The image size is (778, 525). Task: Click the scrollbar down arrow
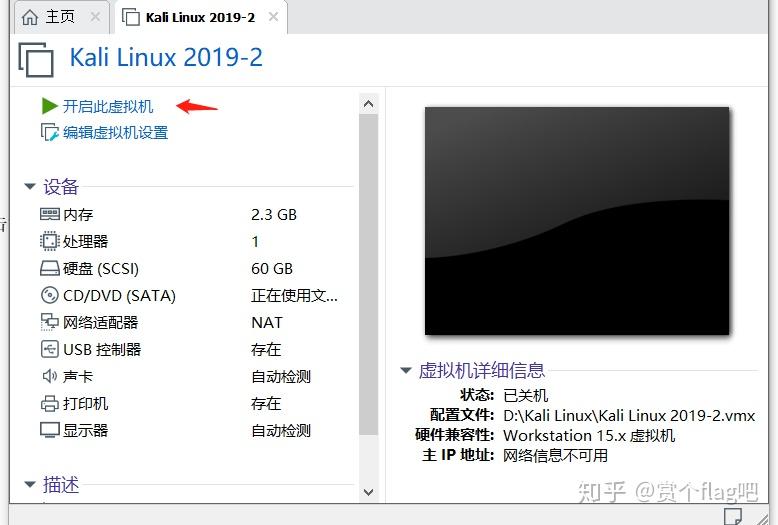[368, 492]
